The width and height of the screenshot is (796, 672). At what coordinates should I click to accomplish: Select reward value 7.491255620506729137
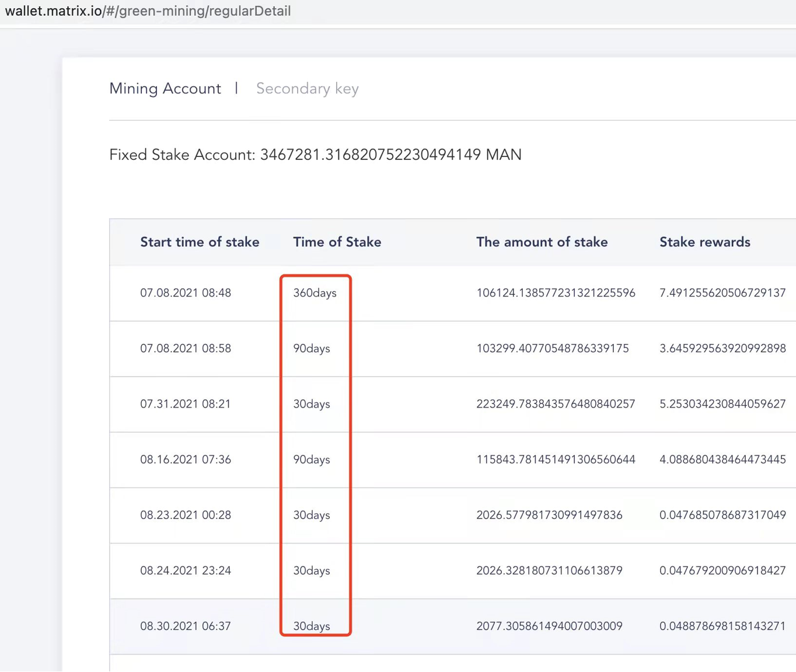click(x=722, y=293)
